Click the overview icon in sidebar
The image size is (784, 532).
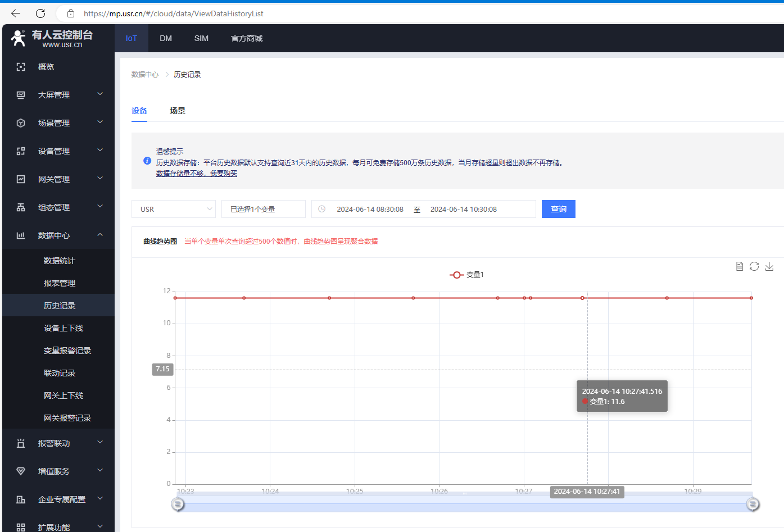point(21,67)
